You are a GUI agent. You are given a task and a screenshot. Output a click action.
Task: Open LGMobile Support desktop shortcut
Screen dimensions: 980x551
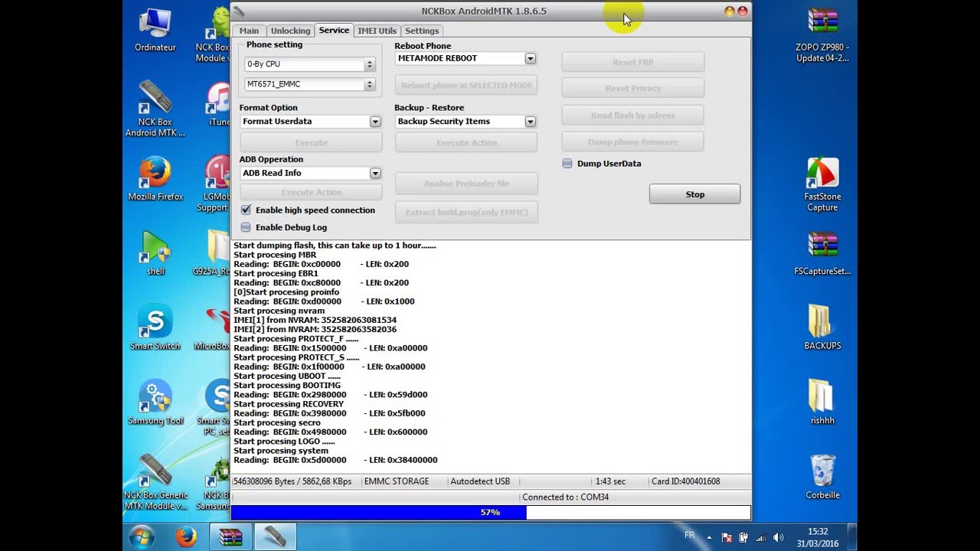(x=216, y=184)
